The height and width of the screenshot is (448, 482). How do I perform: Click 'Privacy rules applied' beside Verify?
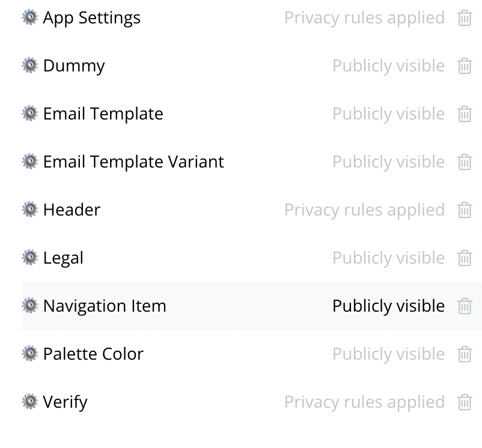364,402
